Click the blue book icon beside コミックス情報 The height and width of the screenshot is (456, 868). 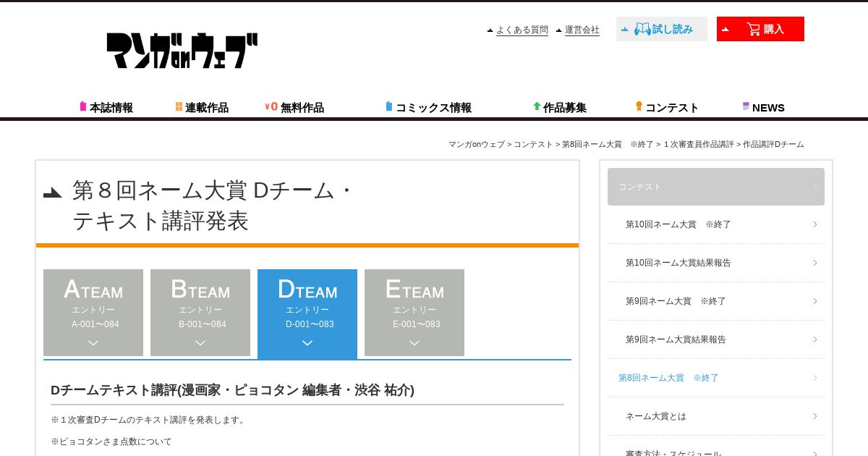389,106
